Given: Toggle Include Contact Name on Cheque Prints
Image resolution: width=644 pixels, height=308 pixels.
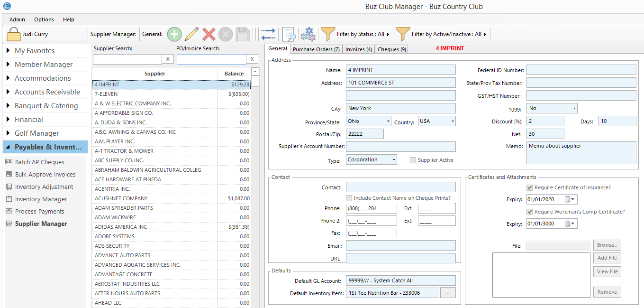Looking at the screenshot, I should pyautogui.click(x=349, y=198).
